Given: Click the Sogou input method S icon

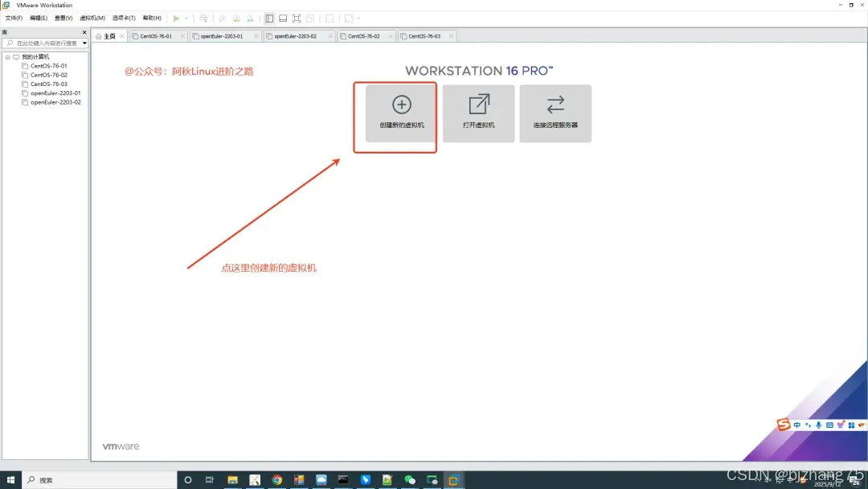Looking at the screenshot, I should coord(784,425).
